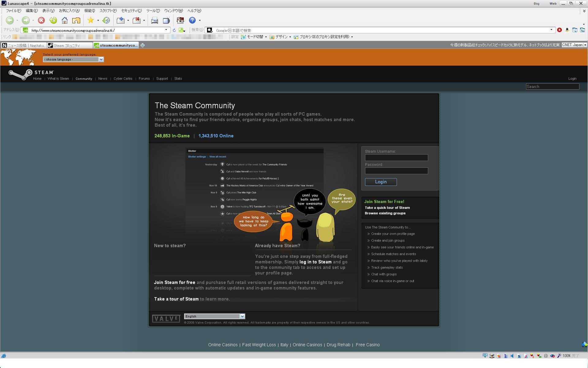This screenshot has width=588, height=368.
Task: Toggle the gray lock security status icon
Action: coord(546,356)
